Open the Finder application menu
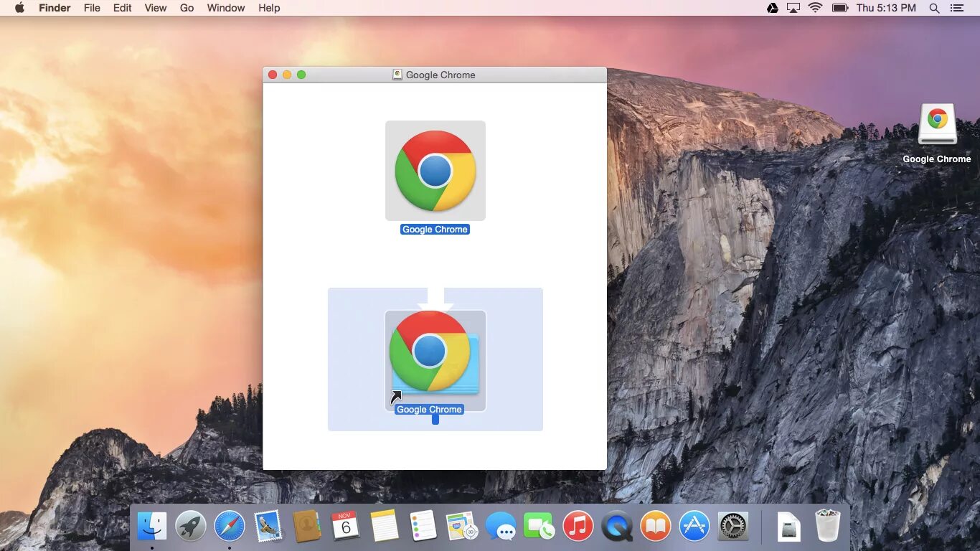This screenshot has width=980, height=551. 55,8
